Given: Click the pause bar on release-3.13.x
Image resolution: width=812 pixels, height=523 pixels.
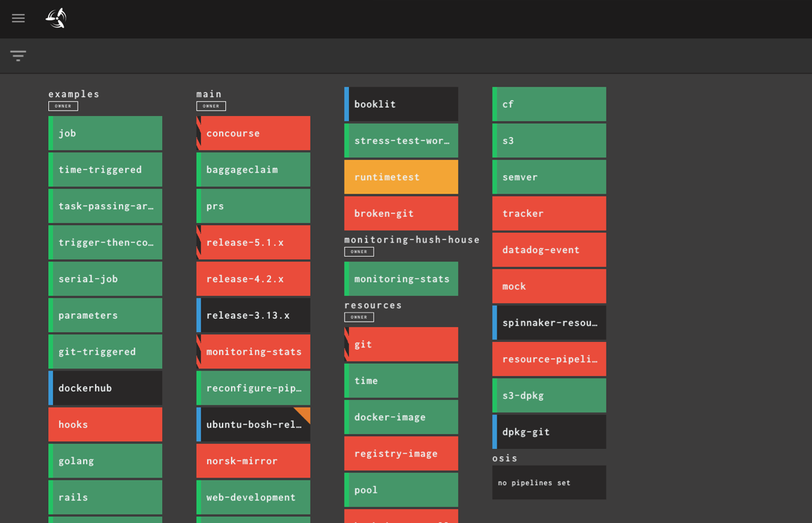Looking at the screenshot, I should tap(199, 315).
